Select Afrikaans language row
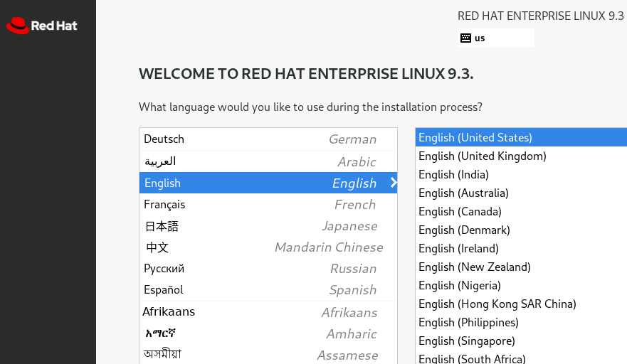This screenshot has height=364, width=627. [268, 312]
